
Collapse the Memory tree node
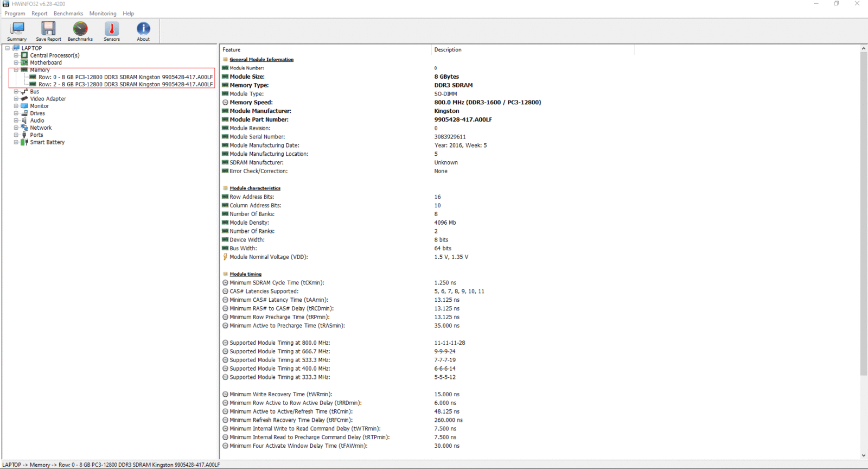pyautogui.click(x=16, y=70)
